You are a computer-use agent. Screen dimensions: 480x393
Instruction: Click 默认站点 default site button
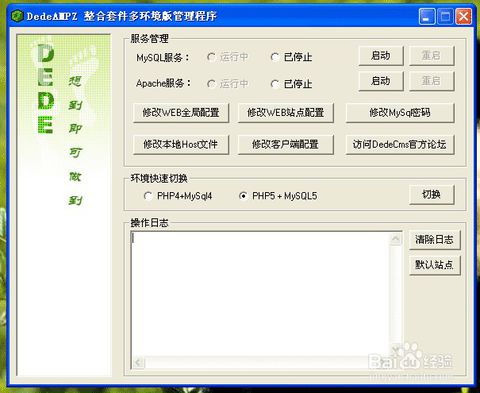(434, 265)
